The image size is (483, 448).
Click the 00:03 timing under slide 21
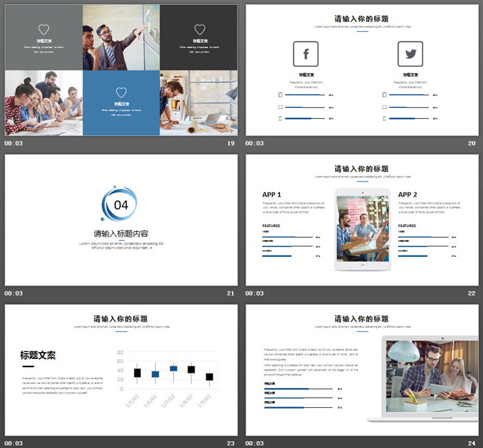[14, 293]
